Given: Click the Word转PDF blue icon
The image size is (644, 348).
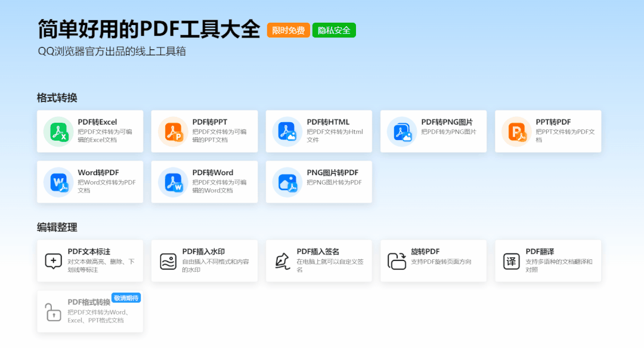Looking at the screenshot, I should [x=58, y=182].
